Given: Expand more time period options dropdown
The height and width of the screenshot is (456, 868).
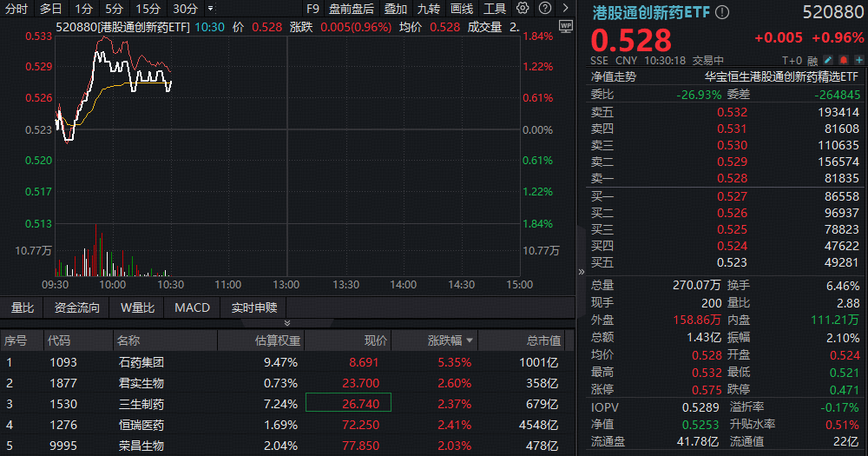Looking at the screenshot, I should (x=210, y=9).
